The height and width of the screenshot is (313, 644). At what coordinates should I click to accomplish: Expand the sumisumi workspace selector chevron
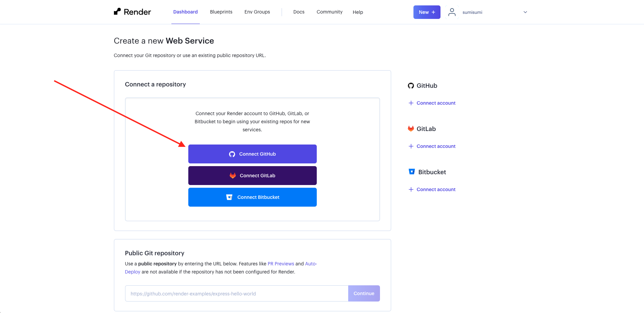525,12
